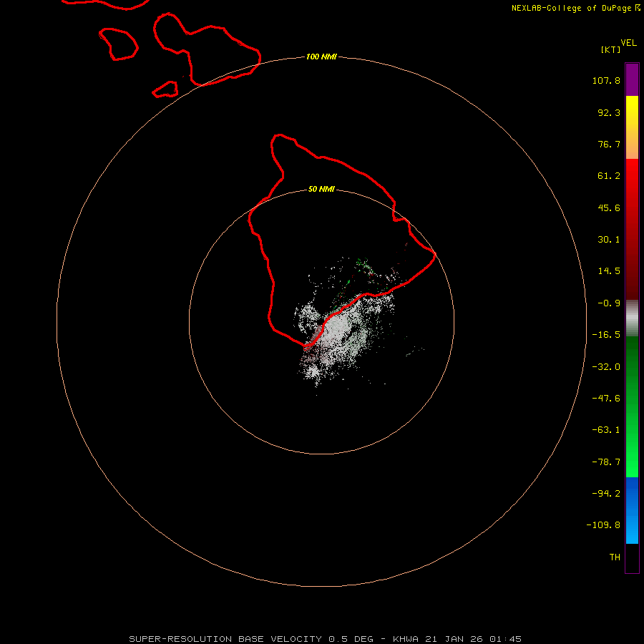
Task: Click the -63.1 legend value
Action: (606, 430)
